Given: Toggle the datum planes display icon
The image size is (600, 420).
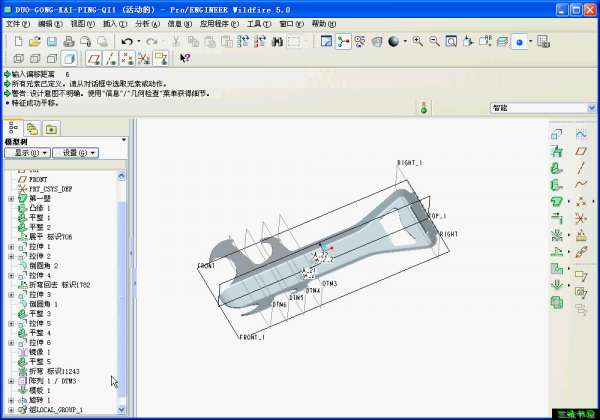Looking at the screenshot, I should 91,58.
